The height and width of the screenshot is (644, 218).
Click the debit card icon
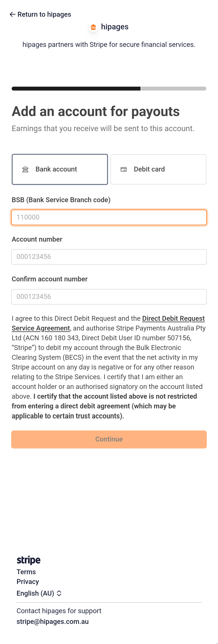click(x=123, y=170)
